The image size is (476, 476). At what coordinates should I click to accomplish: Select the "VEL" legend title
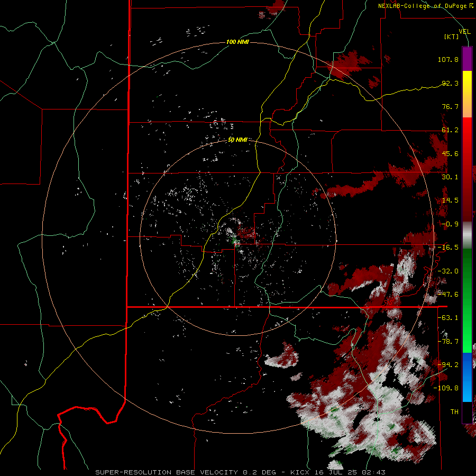(x=464, y=31)
